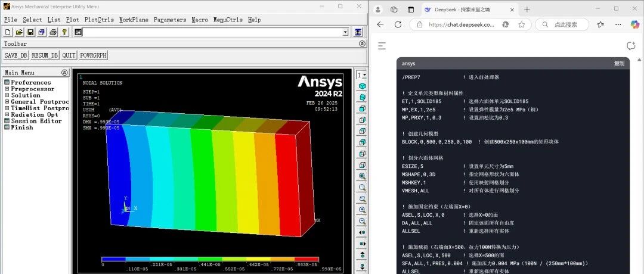
Task: Click the Edge address bar URL
Action: point(462,24)
